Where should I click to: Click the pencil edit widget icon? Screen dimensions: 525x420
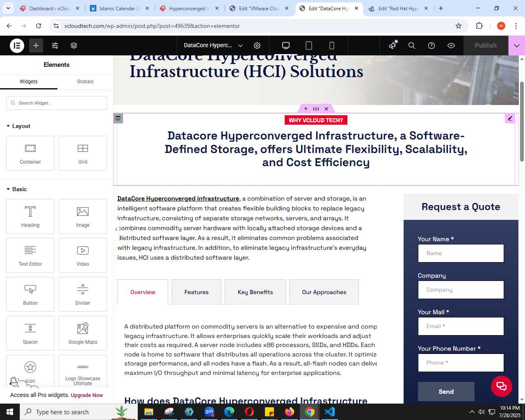[510, 119]
